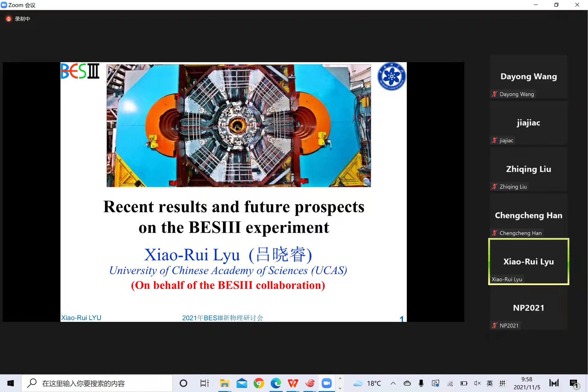Click the Xiao-Rui LYU slide footer text

point(81,318)
